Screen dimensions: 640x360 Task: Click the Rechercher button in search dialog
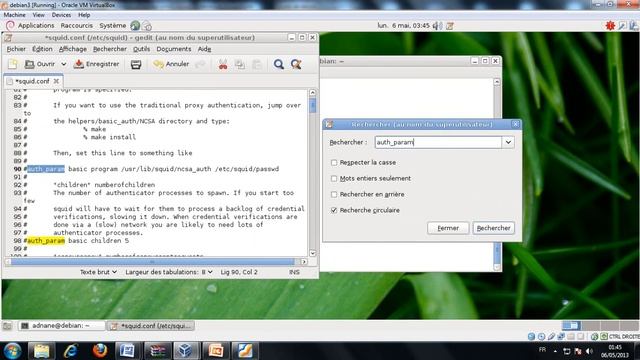(x=493, y=228)
